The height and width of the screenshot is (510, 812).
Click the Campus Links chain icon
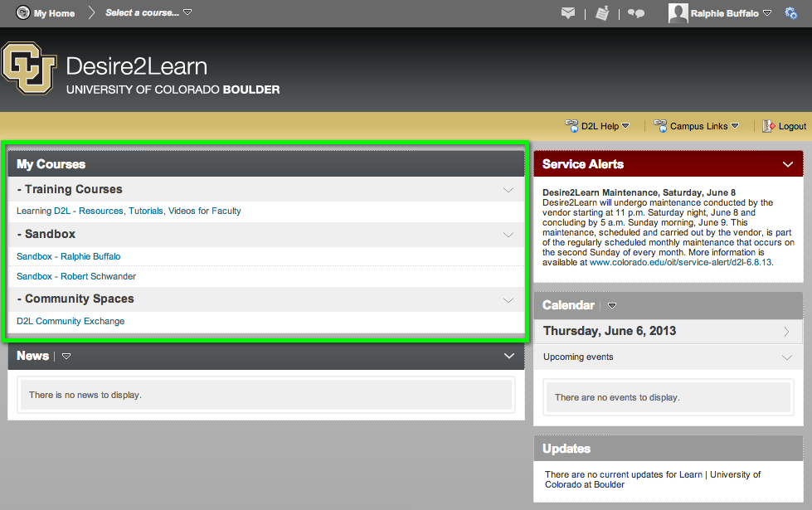660,125
